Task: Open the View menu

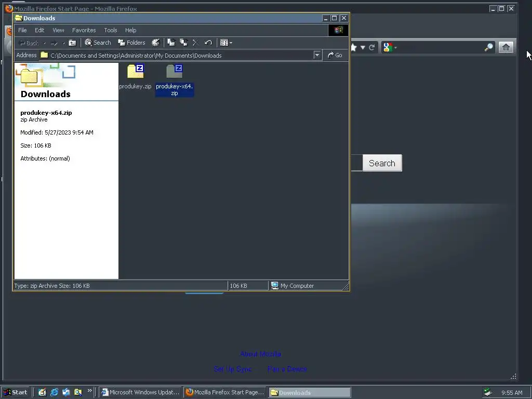Action: click(x=58, y=30)
